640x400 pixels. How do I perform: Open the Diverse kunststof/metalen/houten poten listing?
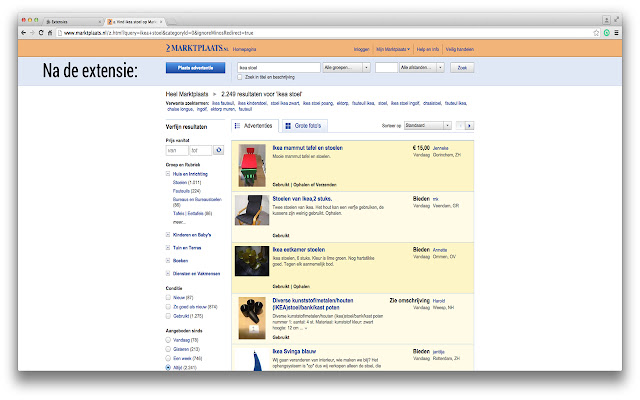pyautogui.click(x=313, y=304)
